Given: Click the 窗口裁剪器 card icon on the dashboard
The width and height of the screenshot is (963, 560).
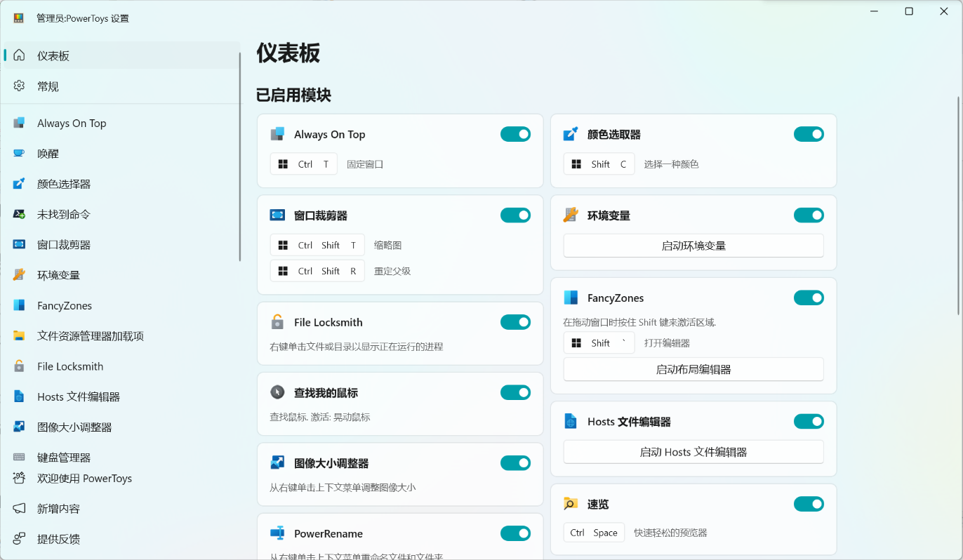Looking at the screenshot, I should click(277, 215).
